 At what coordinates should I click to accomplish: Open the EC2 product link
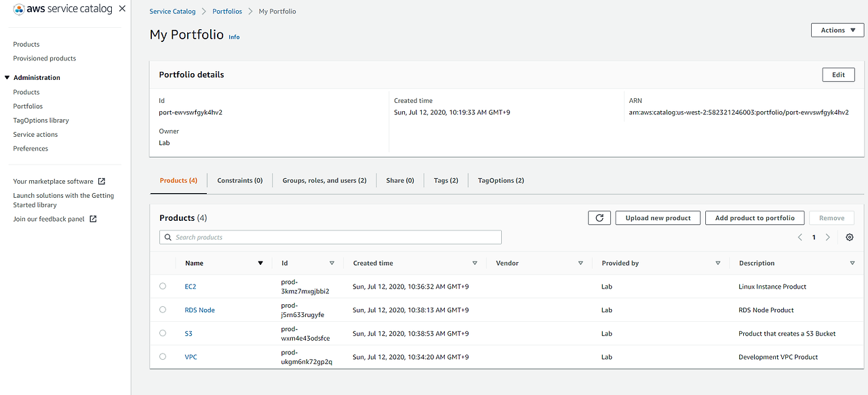[191, 287]
